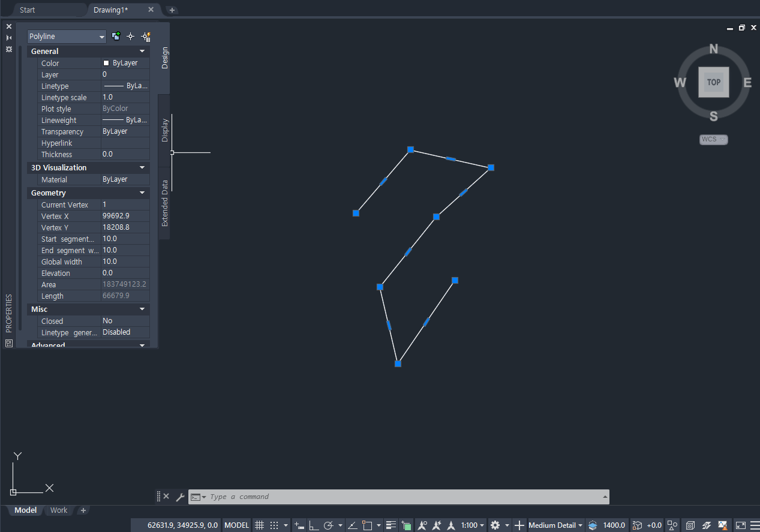Collapse the General section in Properties
This screenshot has width=760, height=532.
[142, 51]
